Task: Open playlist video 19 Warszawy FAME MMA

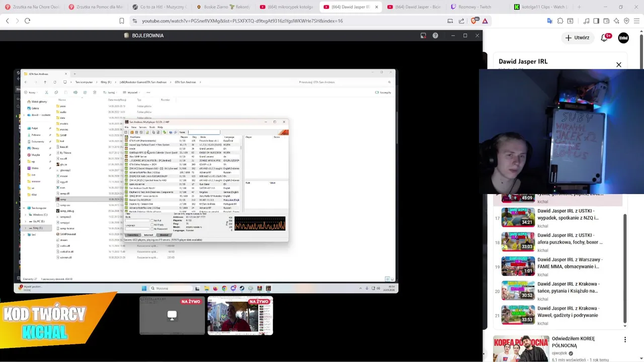Action: point(558,266)
